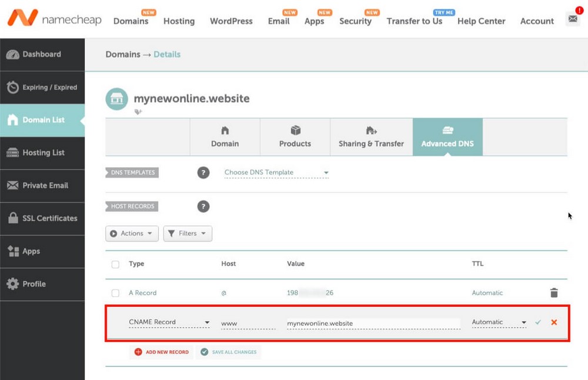Click the Domain List house icon

(x=12, y=119)
